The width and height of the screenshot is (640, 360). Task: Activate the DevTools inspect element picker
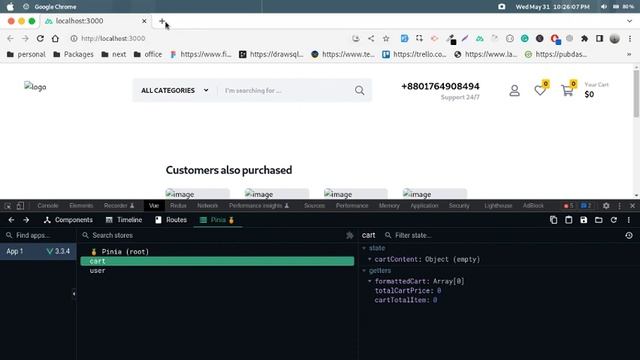click(8, 206)
